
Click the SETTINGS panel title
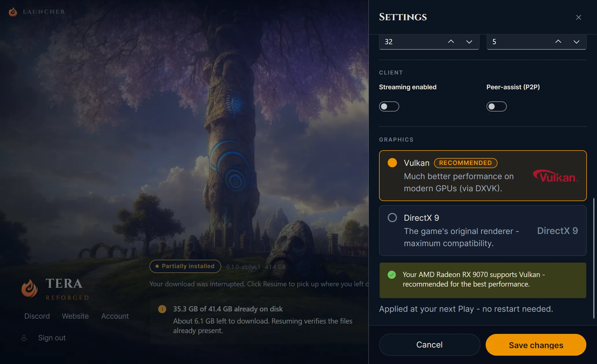403,17
